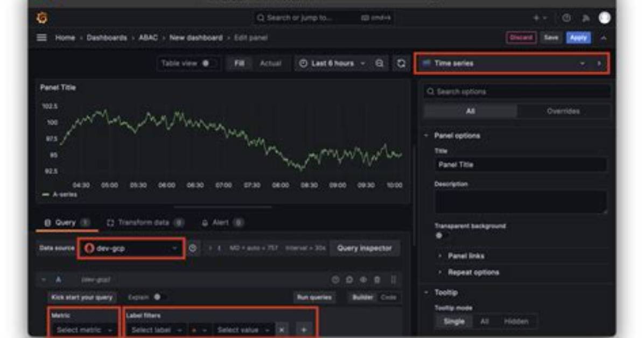Switch to Alert tab
Viewport: 644px width, 338px height.
pyautogui.click(x=222, y=223)
